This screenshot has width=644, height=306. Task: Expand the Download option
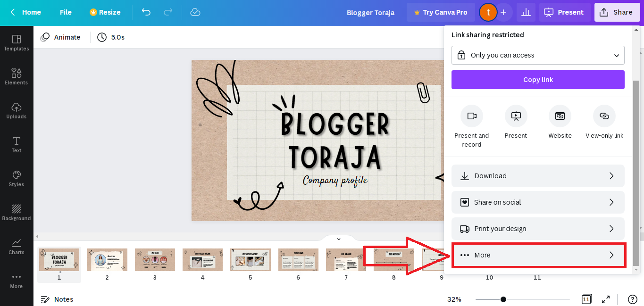pyautogui.click(x=538, y=176)
